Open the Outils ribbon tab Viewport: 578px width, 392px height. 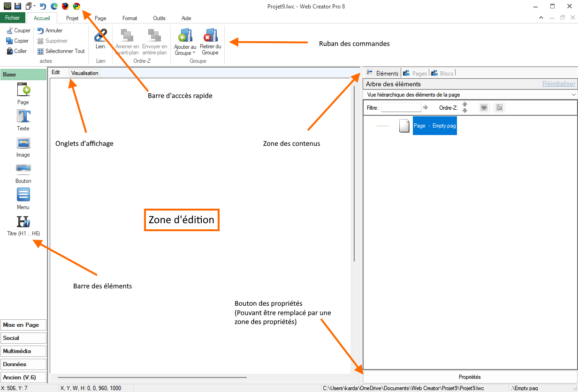(159, 18)
